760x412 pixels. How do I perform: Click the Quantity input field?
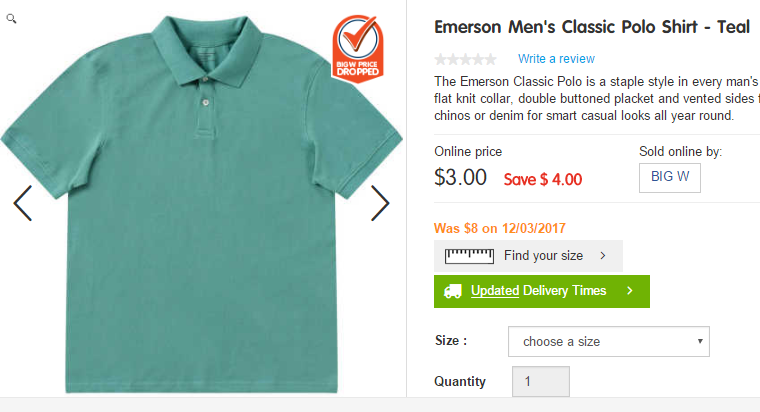pos(541,381)
